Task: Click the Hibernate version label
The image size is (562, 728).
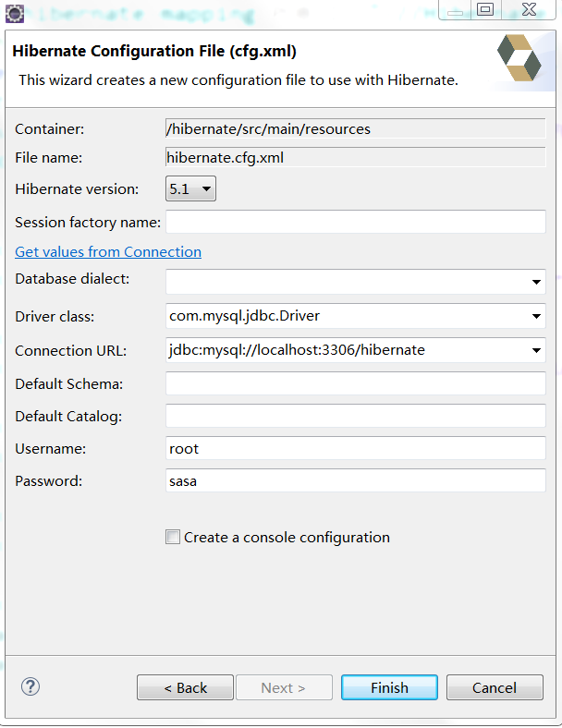Action: pos(77,189)
